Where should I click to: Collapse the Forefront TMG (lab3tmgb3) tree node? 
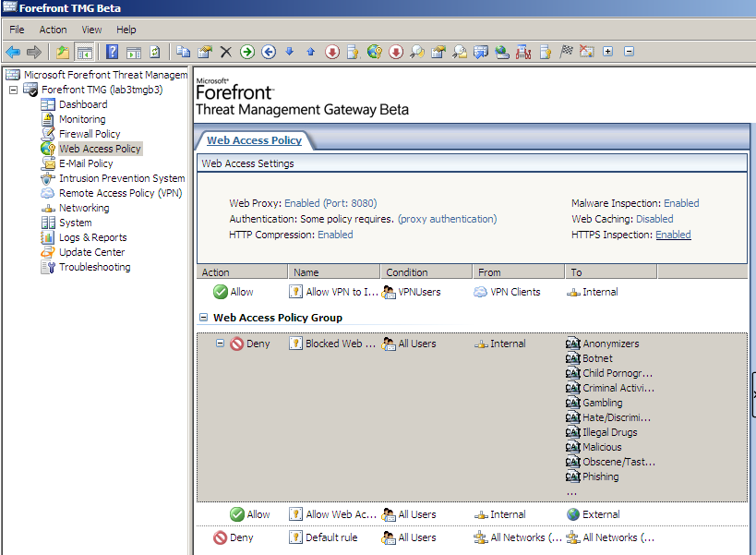[14, 90]
